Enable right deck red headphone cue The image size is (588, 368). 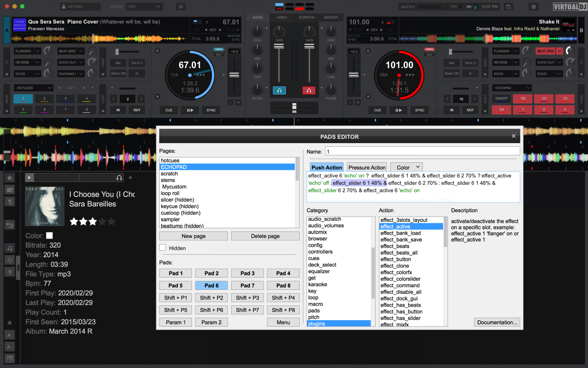pos(309,91)
